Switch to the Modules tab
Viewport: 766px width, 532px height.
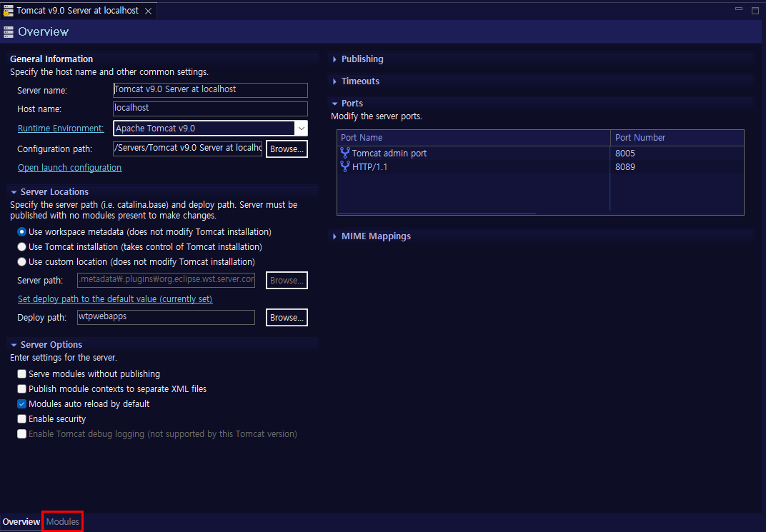[x=63, y=522]
